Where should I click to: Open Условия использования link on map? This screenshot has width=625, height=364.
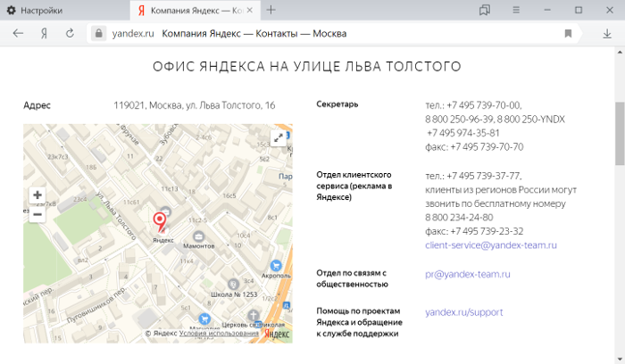coord(219,334)
